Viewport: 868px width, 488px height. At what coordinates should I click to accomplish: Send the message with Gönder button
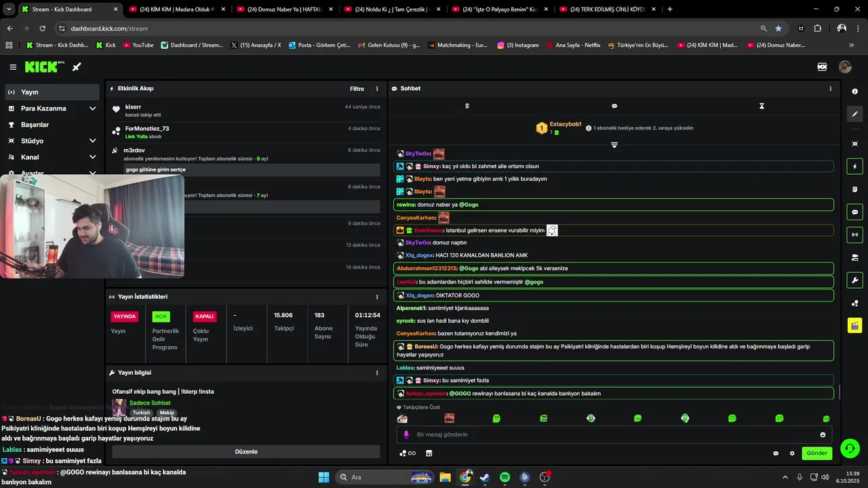pos(816,453)
